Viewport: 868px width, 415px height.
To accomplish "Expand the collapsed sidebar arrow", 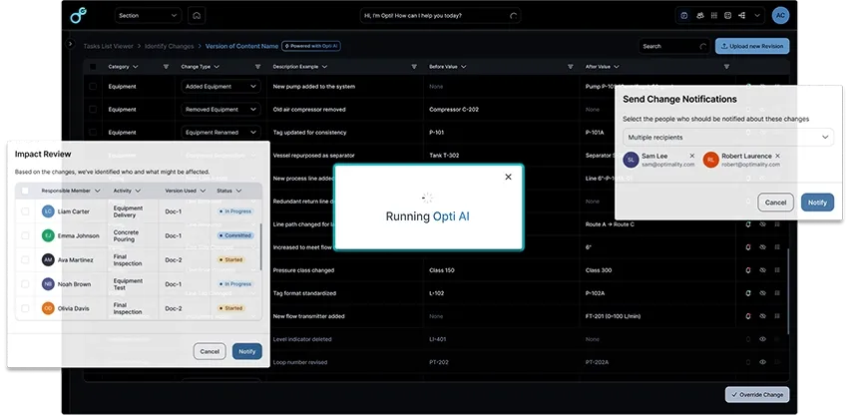I will point(70,43).
